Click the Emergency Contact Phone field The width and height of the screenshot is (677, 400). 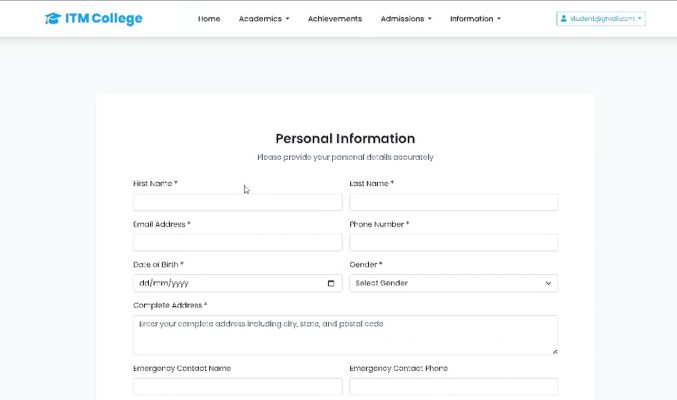(x=453, y=387)
